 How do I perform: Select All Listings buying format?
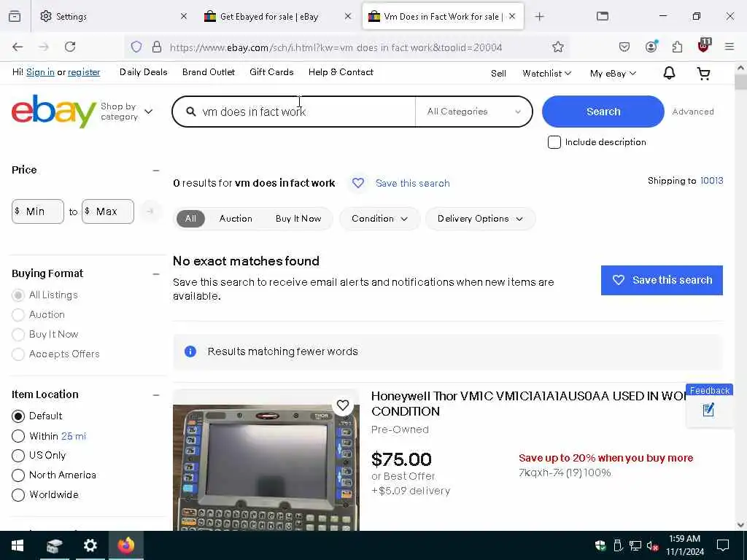(x=18, y=295)
